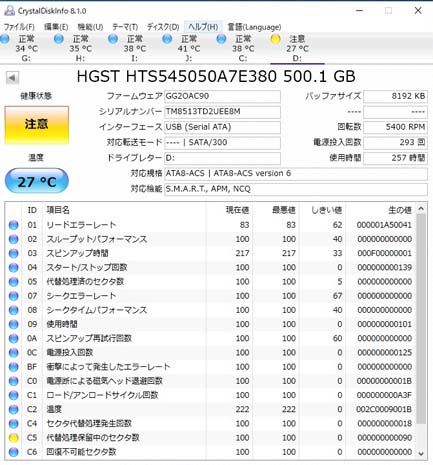Click status icon for C6 回復不可能セクタ数
The width and height of the screenshot is (433, 465).
click(x=14, y=452)
